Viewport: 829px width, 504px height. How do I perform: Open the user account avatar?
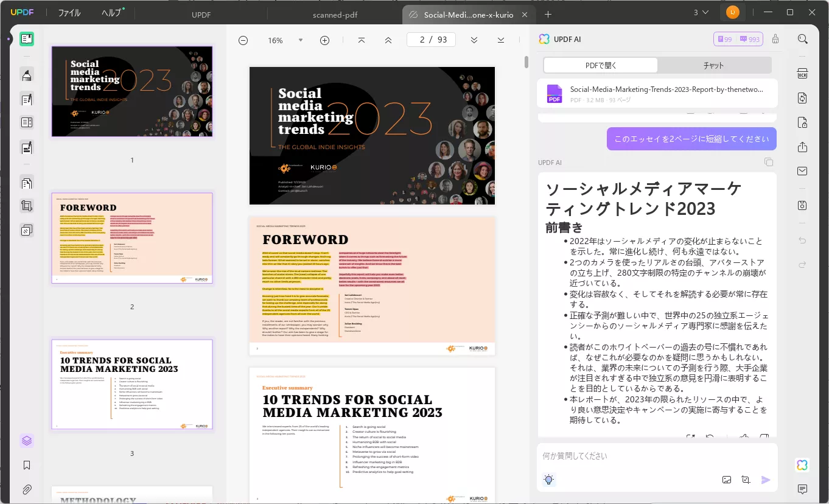733,12
